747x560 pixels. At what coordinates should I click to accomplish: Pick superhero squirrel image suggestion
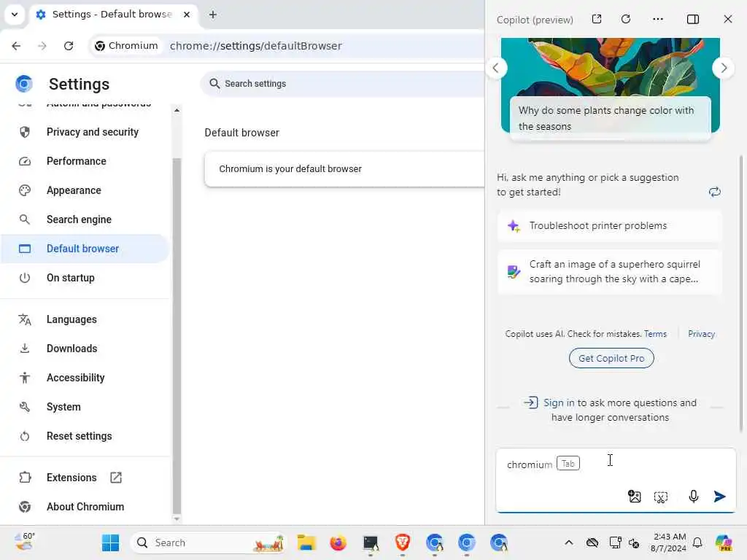(610, 271)
